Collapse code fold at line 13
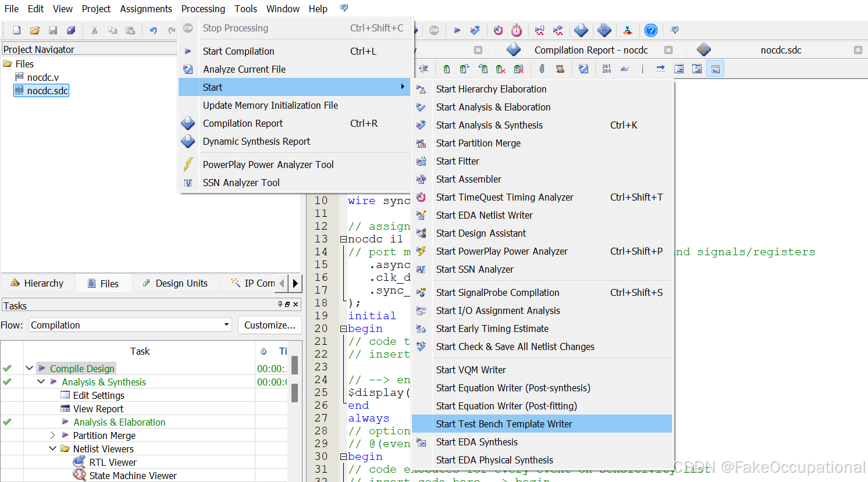 pyautogui.click(x=343, y=239)
